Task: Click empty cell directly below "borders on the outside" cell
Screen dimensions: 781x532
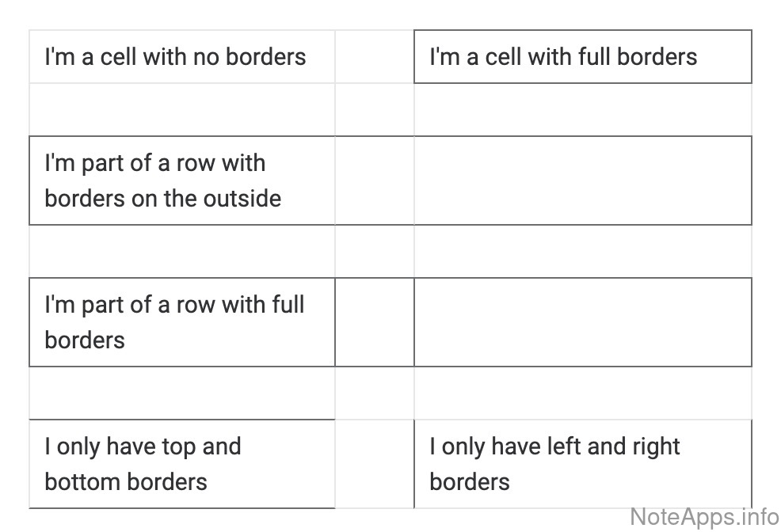Action: point(182,252)
